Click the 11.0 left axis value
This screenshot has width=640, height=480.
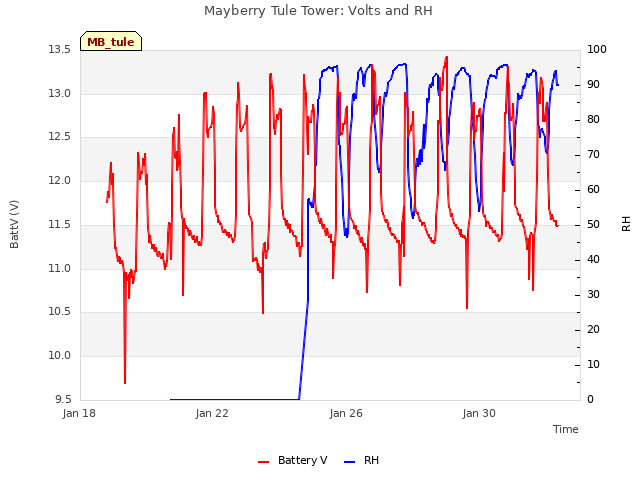pos(60,269)
